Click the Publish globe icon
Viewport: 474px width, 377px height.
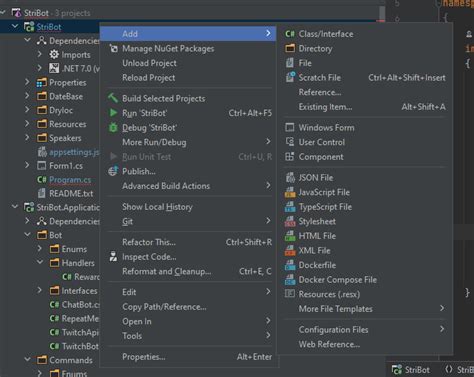(x=113, y=171)
